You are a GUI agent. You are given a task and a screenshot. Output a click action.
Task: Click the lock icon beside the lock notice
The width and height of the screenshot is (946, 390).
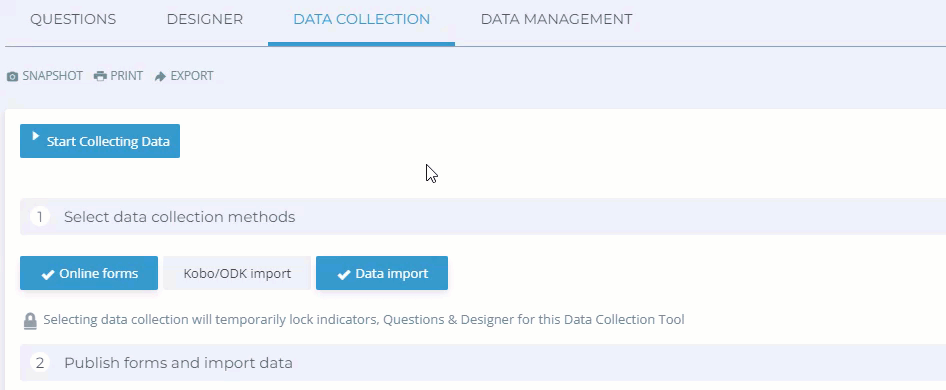pyautogui.click(x=30, y=321)
